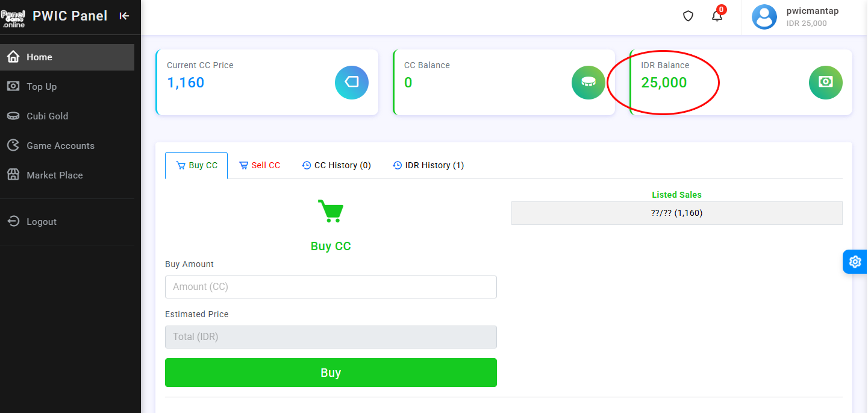Click the coin icon on the CC Balance card

[x=588, y=82]
